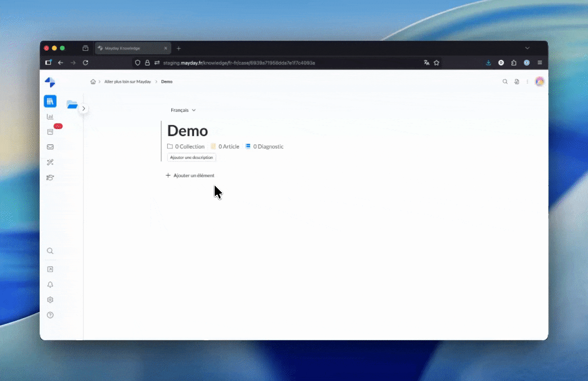Click the help question mark icon
This screenshot has height=381, width=588.
50,315
